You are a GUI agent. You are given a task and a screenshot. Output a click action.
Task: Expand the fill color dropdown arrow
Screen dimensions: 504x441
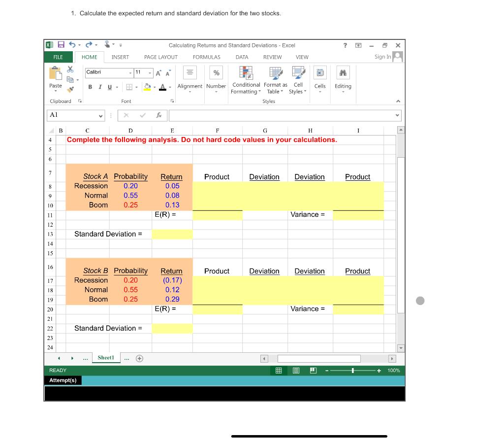pyautogui.click(x=155, y=87)
